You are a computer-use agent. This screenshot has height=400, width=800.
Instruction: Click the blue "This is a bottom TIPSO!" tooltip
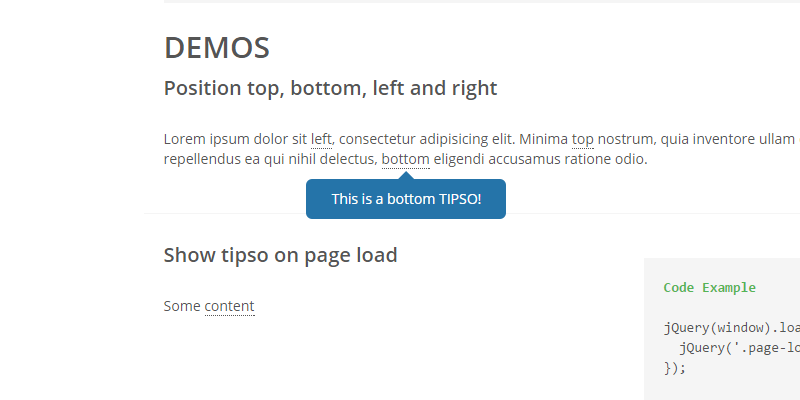[x=406, y=200]
